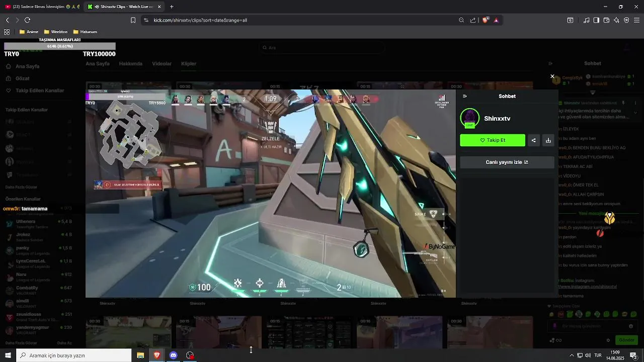Go to Ana Sayfa in the Kick sidebar
Viewport: 644px width, 362px height.
(x=23, y=66)
